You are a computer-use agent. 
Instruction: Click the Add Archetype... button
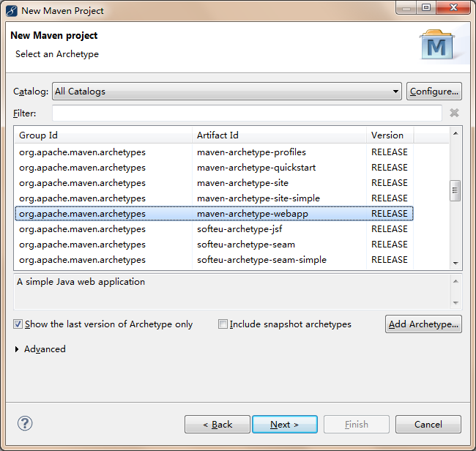point(423,324)
